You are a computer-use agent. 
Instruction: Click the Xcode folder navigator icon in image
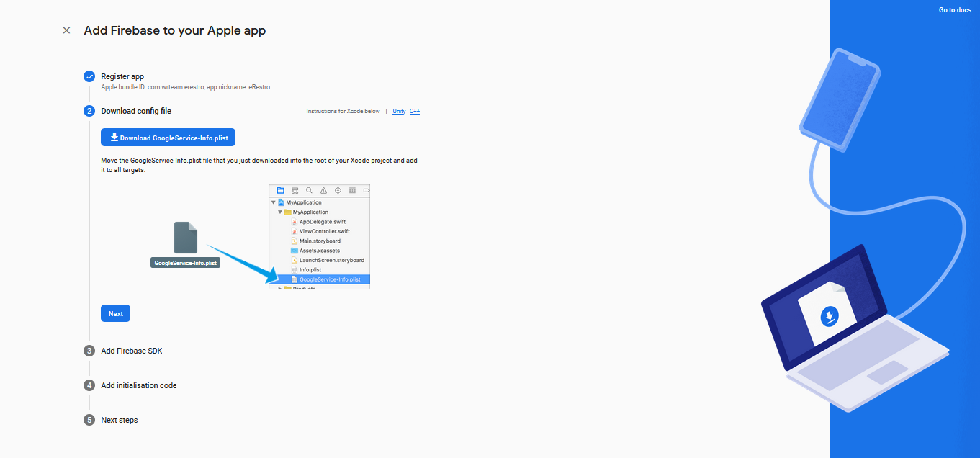280,191
